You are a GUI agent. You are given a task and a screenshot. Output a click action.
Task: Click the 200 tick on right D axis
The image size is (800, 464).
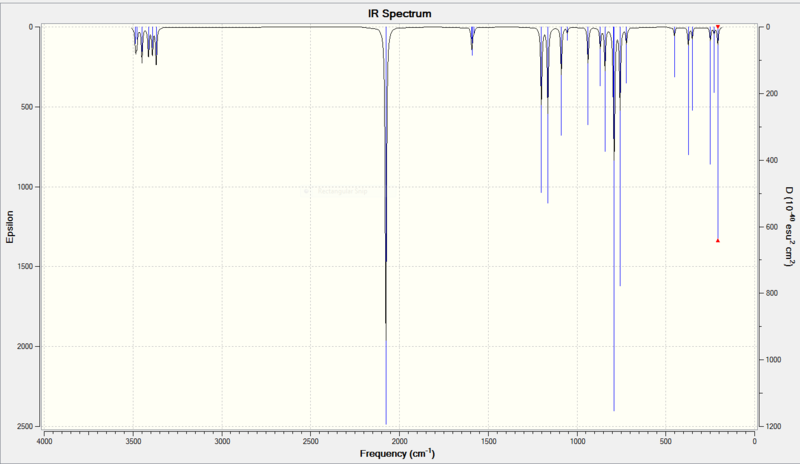pyautogui.click(x=772, y=93)
